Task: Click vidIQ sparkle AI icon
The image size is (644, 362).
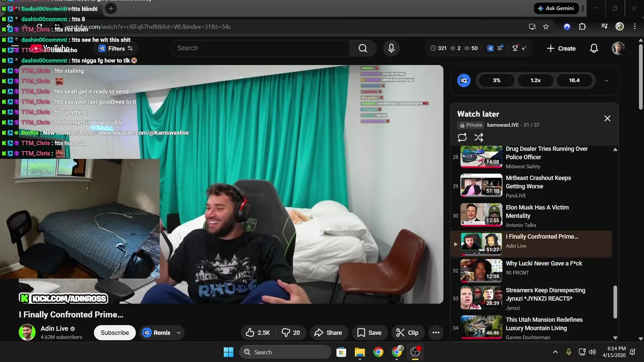Action: 524,48
